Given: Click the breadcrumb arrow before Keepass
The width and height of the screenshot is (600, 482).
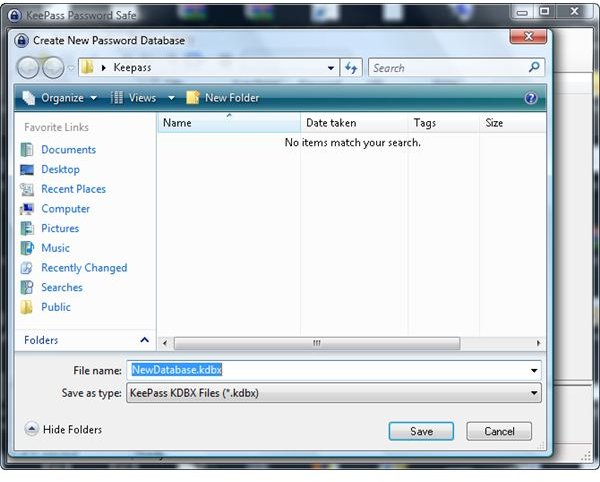Looking at the screenshot, I should point(103,68).
